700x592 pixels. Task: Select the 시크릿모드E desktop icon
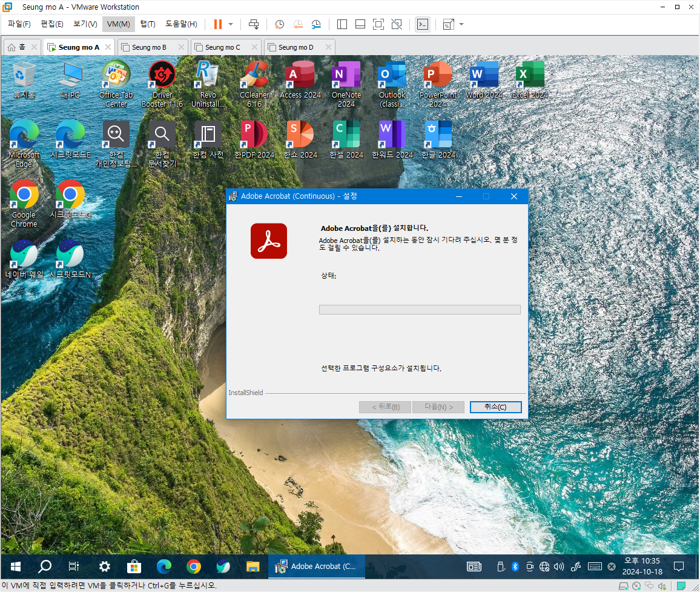point(70,139)
